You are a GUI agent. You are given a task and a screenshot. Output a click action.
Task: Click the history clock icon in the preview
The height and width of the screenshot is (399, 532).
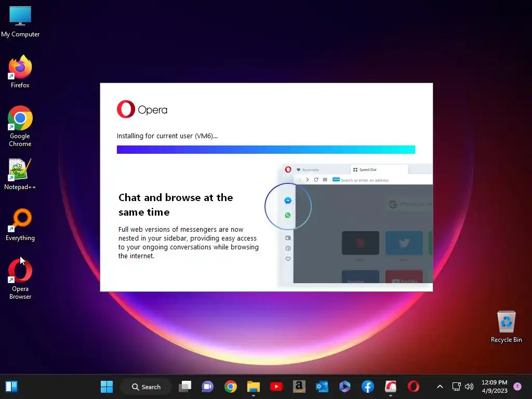click(x=288, y=248)
